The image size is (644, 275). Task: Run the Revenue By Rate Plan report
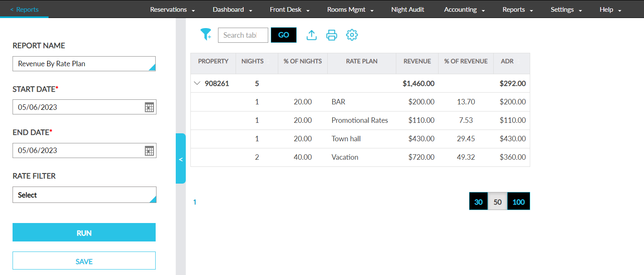click(x=84, y=232)
